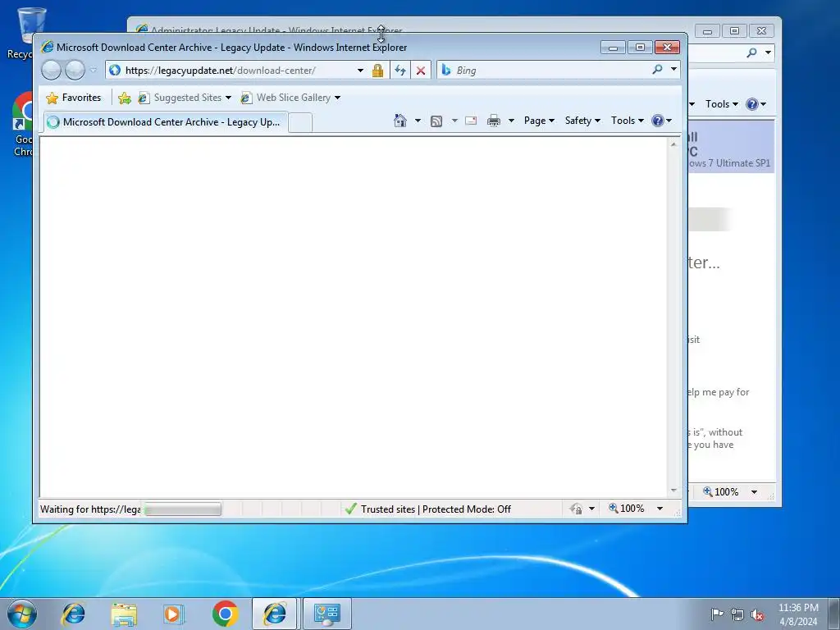840x630 pixels.
Task: Open Tools menu in background Legacy Update window
Action: point(721,104)
